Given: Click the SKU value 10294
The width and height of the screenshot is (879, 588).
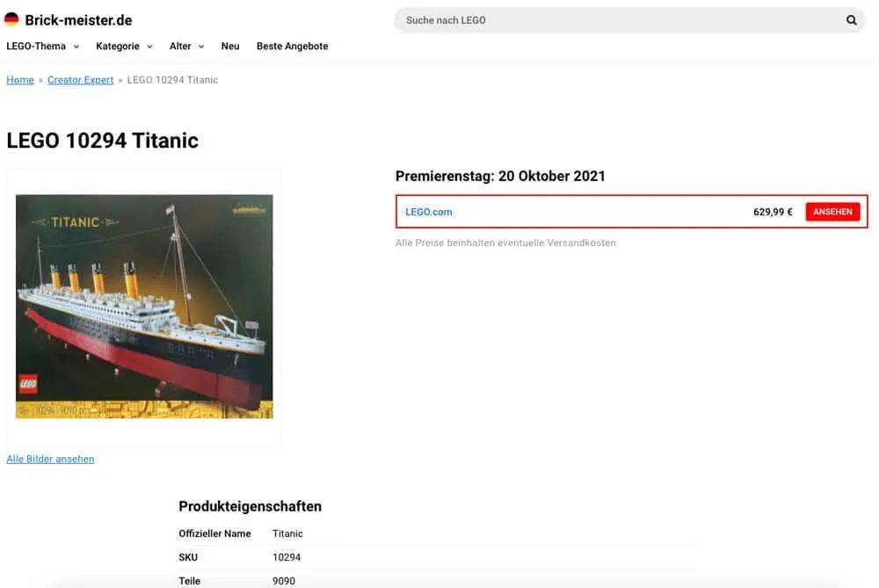Looking at the screenshot, I should pyautogui.click(x=287, y=557).
